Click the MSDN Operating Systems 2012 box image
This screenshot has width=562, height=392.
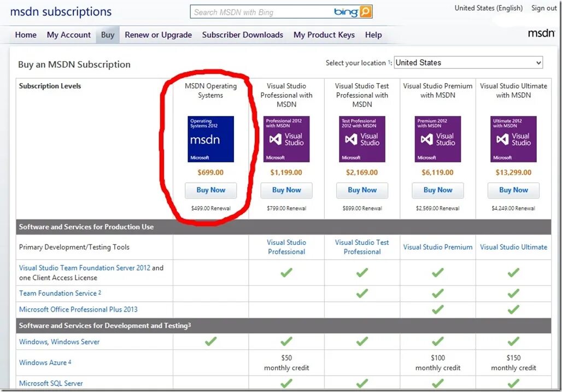pyautogui.click(x=210, y=139)
